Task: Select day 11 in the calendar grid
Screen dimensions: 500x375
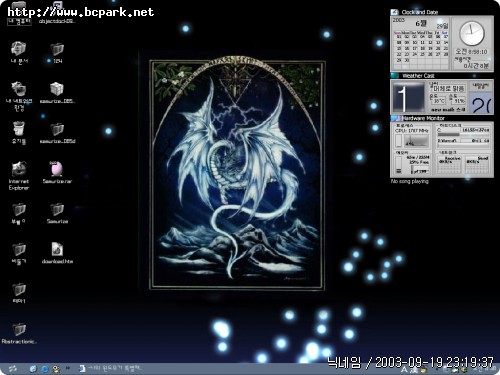Action: point(422,43)
